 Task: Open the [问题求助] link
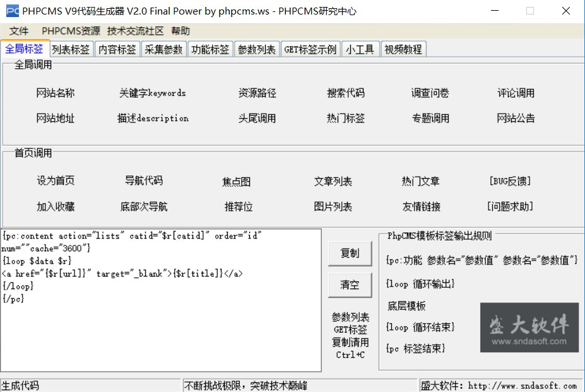pyautogui.click(x=510, y=206)
